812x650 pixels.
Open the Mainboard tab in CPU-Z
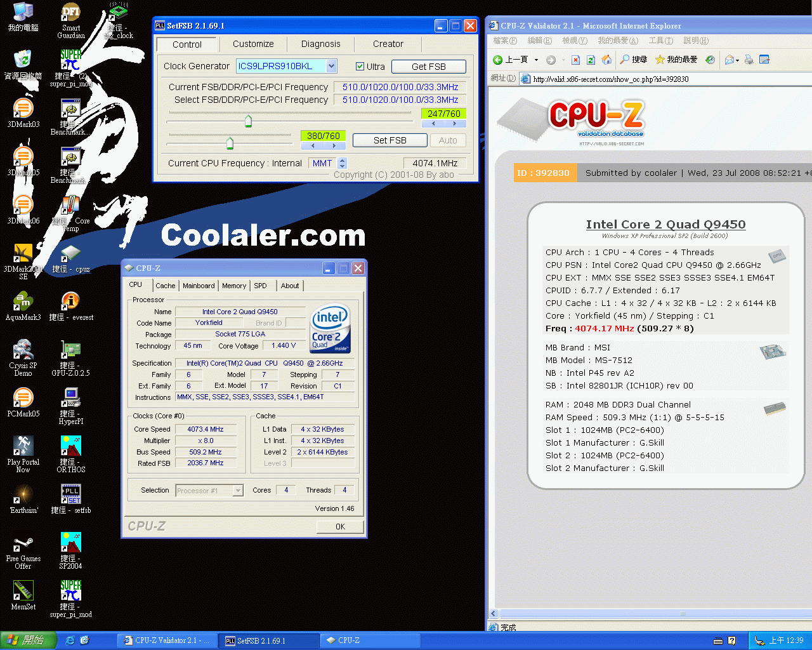click(199, 286)
